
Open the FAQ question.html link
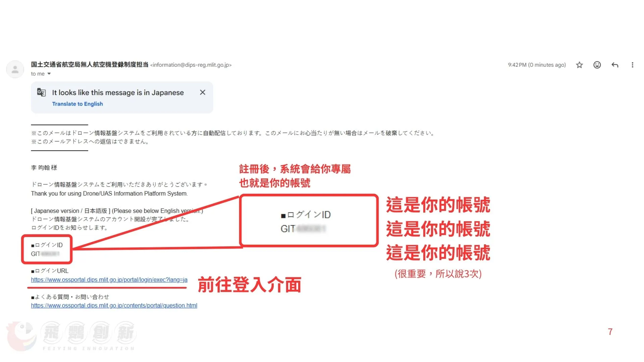pos(114,306)
